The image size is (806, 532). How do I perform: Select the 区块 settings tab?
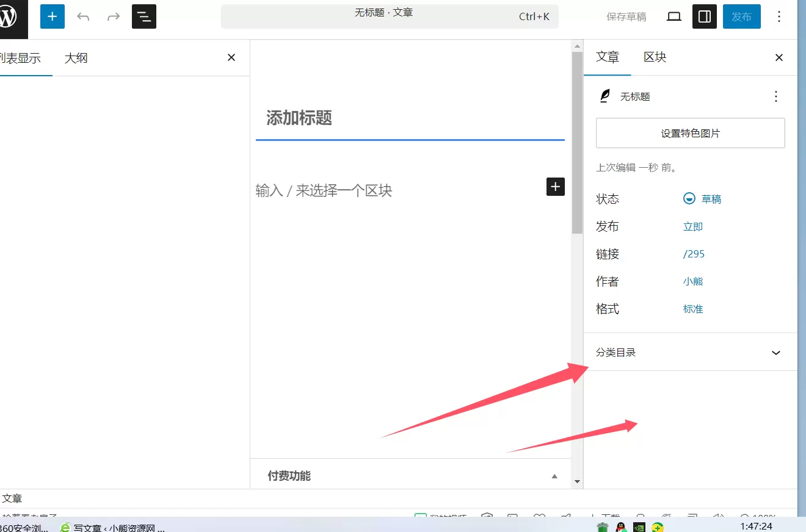point(655,57)
